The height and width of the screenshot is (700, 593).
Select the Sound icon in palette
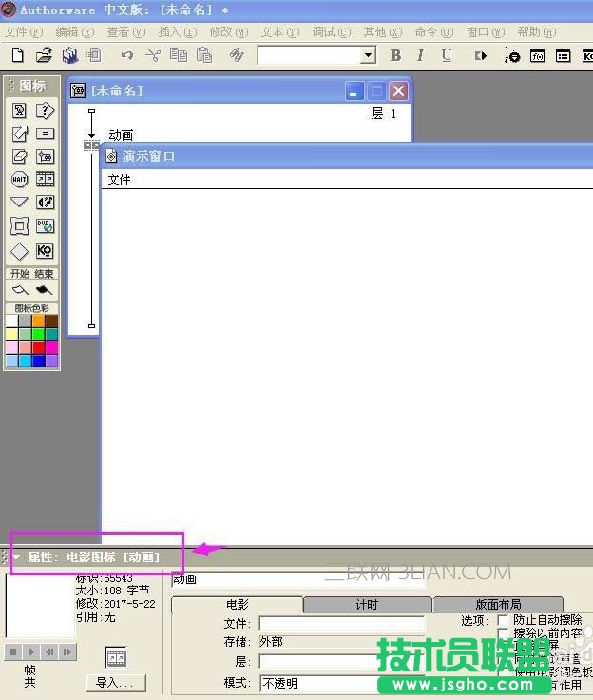45,203
